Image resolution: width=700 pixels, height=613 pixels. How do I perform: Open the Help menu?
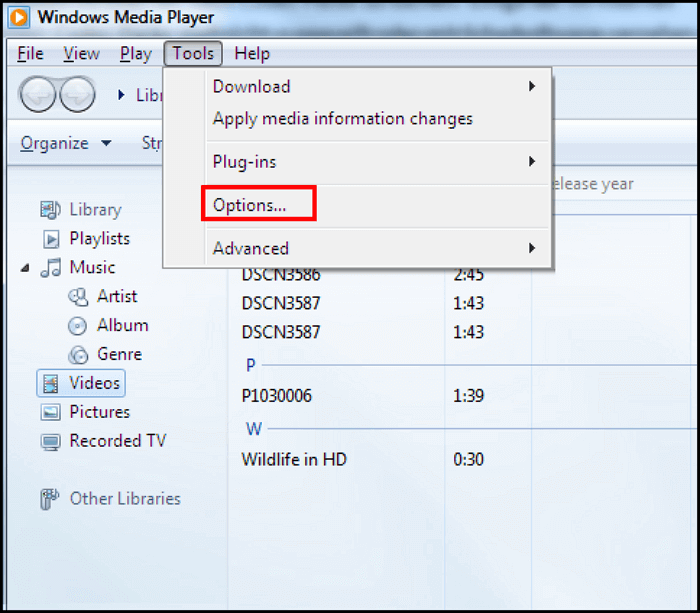click(252, 54)
